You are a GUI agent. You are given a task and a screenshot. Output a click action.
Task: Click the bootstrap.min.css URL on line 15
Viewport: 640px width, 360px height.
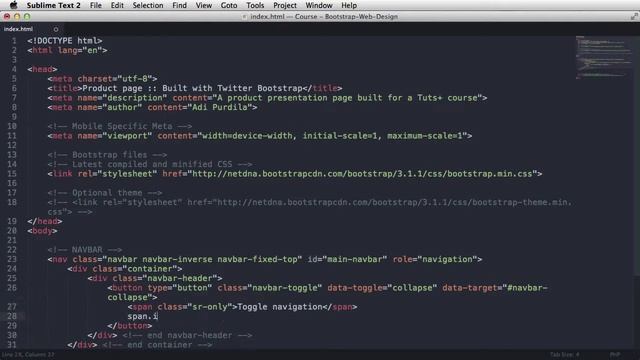pos(362,174)
